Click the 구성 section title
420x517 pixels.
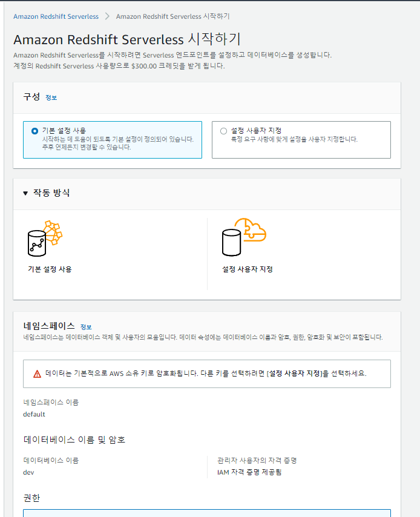coord(31,97)
